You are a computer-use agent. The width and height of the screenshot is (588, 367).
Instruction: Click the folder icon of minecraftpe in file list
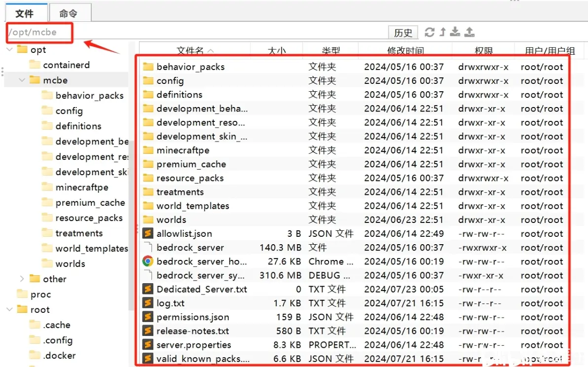148,150
